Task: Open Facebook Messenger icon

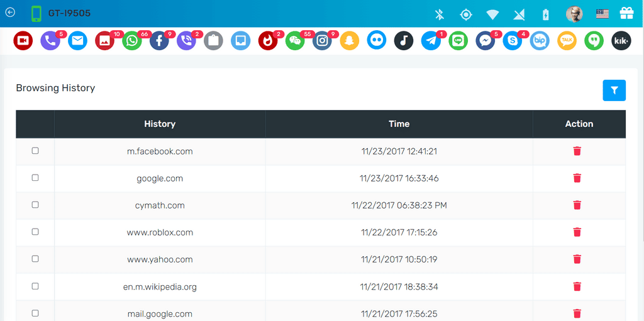Action: point(486,41)
